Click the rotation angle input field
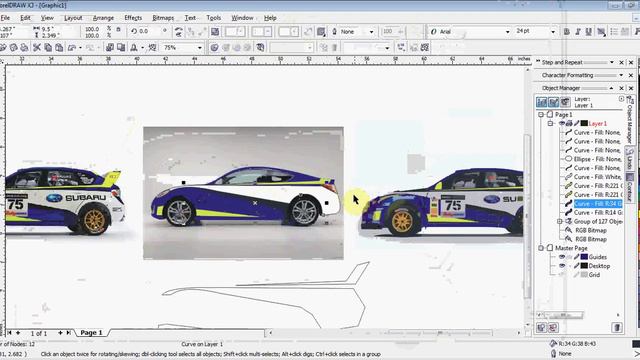This screenshot has width=640, height=360. coord(150,31)
